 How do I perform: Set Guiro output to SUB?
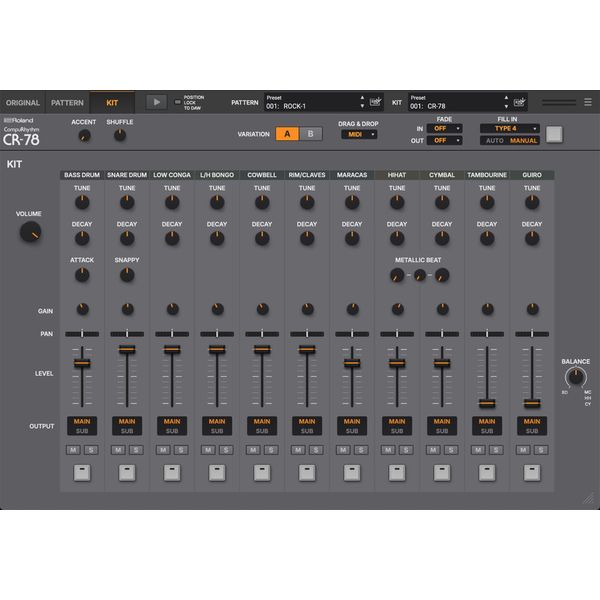click(x=532, y=431)
